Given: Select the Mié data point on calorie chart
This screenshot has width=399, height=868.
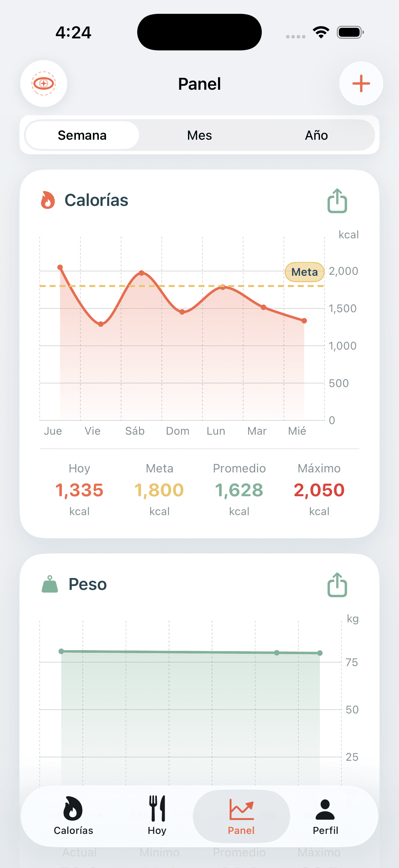Looking at the screenshot, I should click(304, 320).
